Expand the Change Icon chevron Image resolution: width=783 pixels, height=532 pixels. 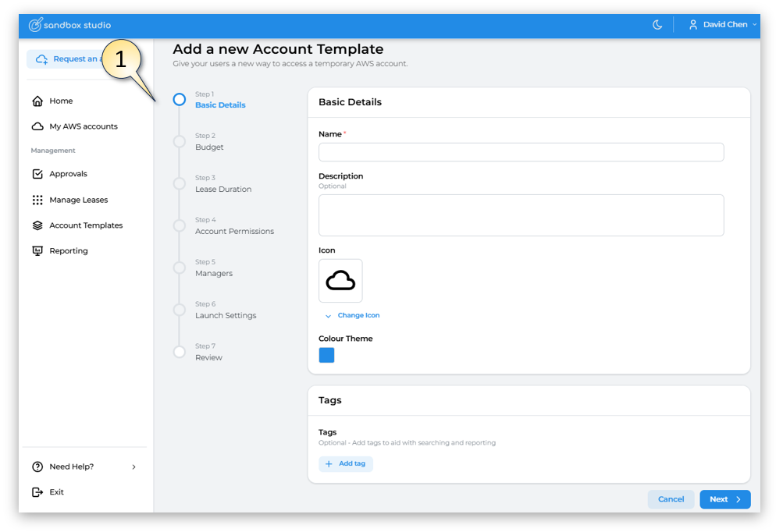[328, 316]
